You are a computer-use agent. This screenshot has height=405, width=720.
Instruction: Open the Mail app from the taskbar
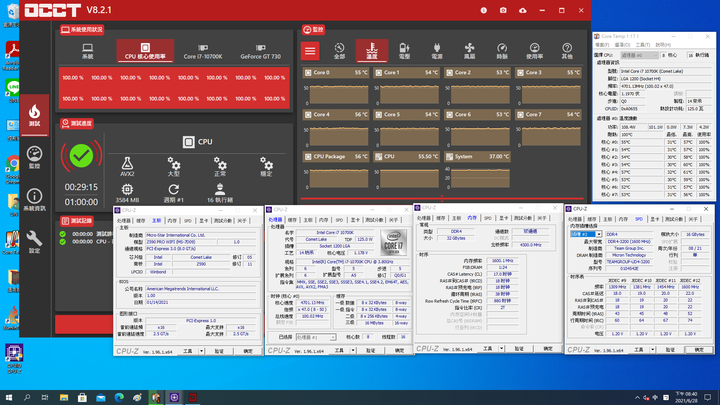(x=101, y=398)
